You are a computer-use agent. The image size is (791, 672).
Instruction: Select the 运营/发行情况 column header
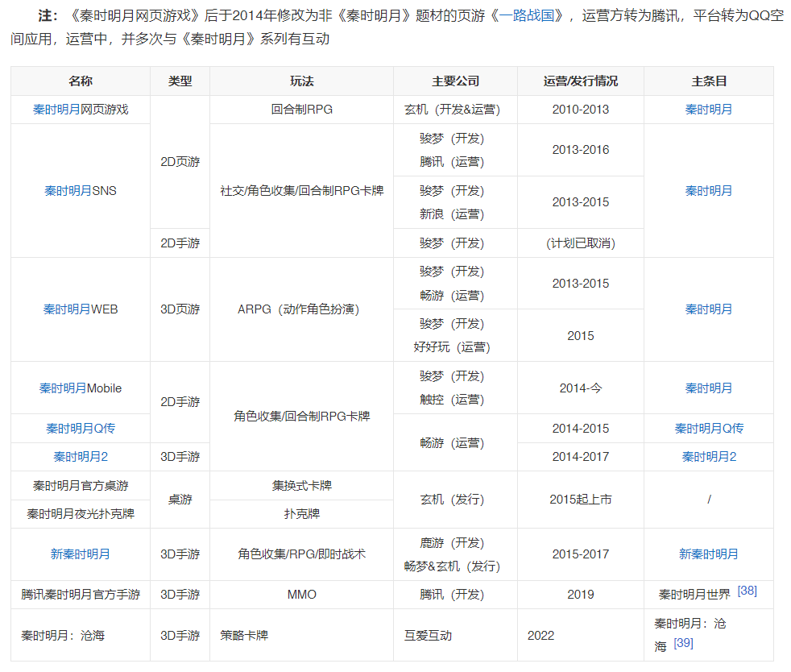pos(581,81)
